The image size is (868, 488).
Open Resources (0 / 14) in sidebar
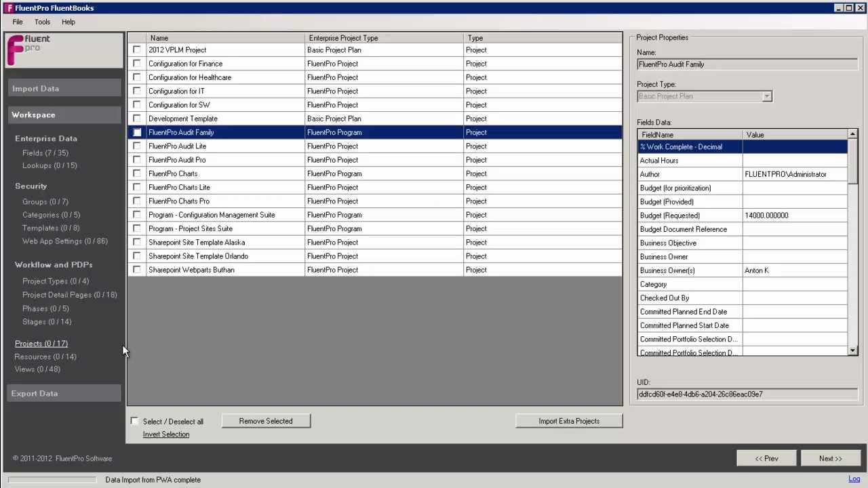[x=45, y=357]
